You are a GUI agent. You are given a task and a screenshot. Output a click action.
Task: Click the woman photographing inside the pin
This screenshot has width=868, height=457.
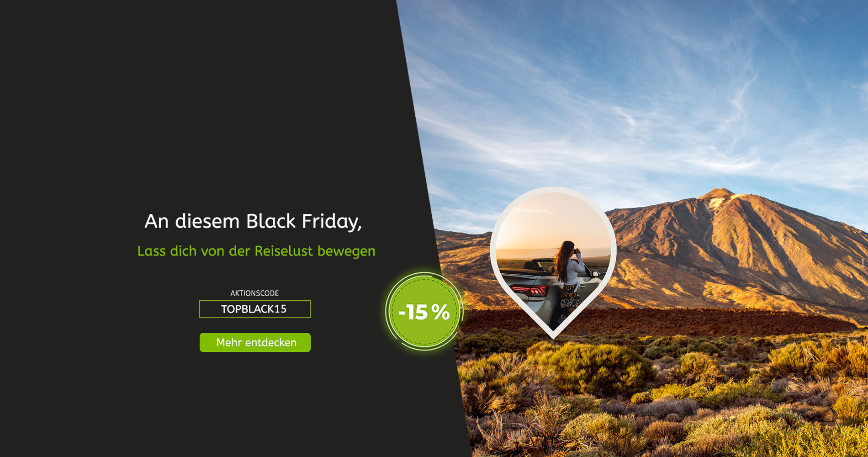pos(568,274)
